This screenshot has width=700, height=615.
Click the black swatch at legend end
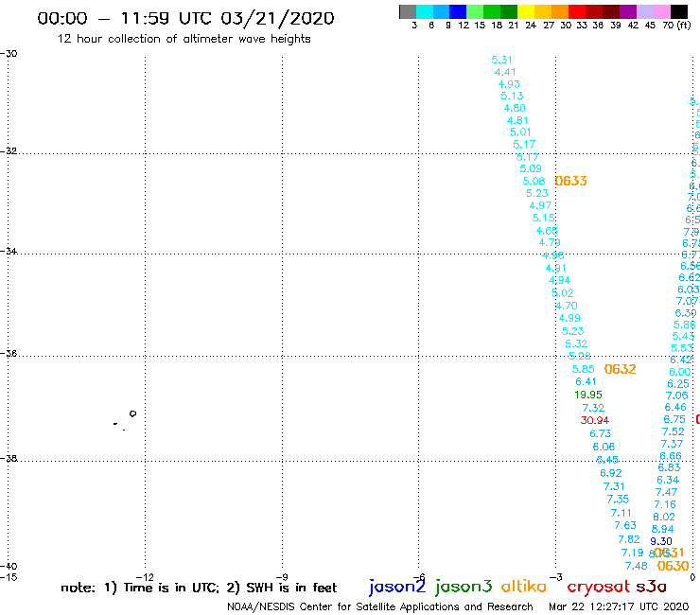[x=679, y=11]
